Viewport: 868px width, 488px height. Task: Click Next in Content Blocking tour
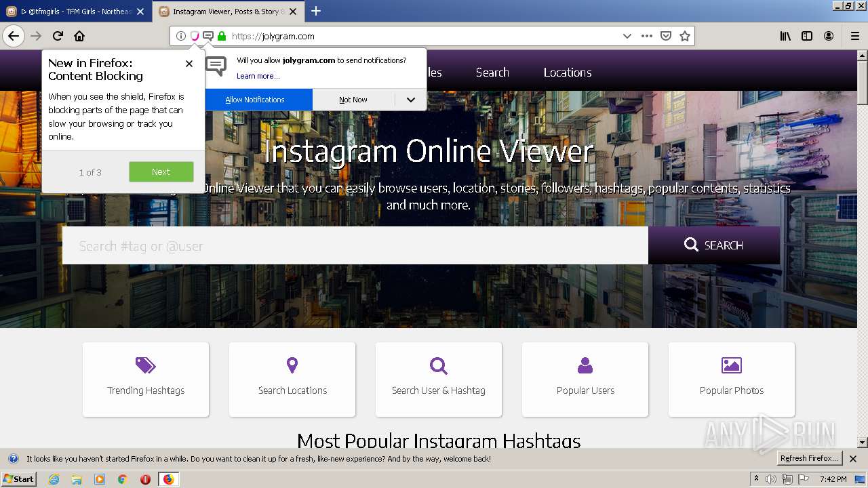click(x=161, y=171)
